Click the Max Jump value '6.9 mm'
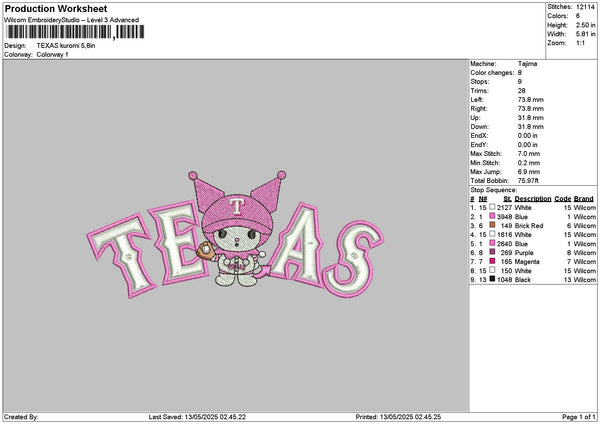Viewport: 600px width, 424px height. [529, 172]
